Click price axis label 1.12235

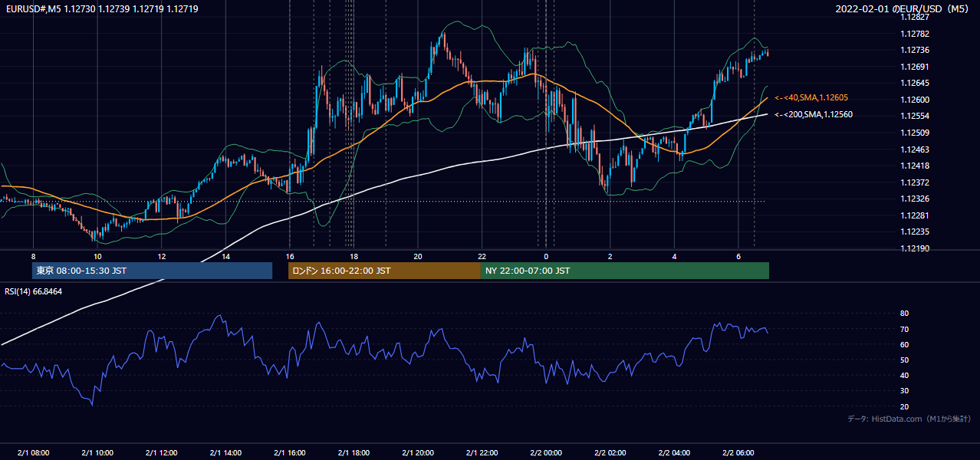(x=916, y=232)
